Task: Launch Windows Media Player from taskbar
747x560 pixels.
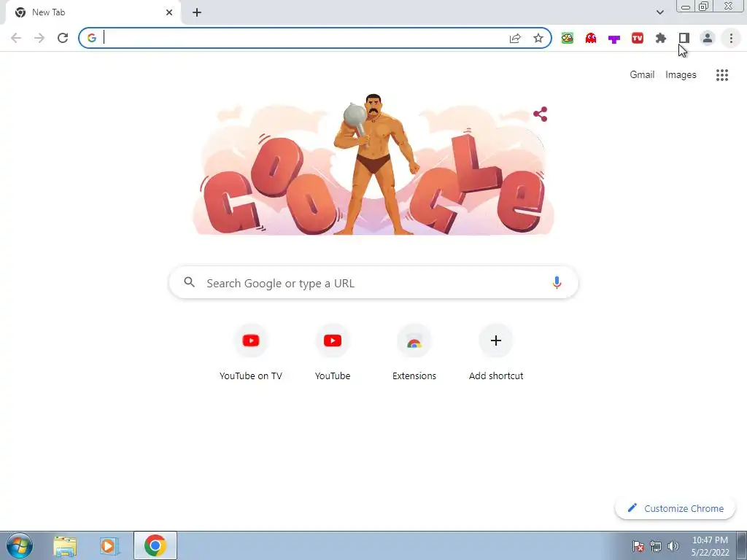Action: (109, 545)
